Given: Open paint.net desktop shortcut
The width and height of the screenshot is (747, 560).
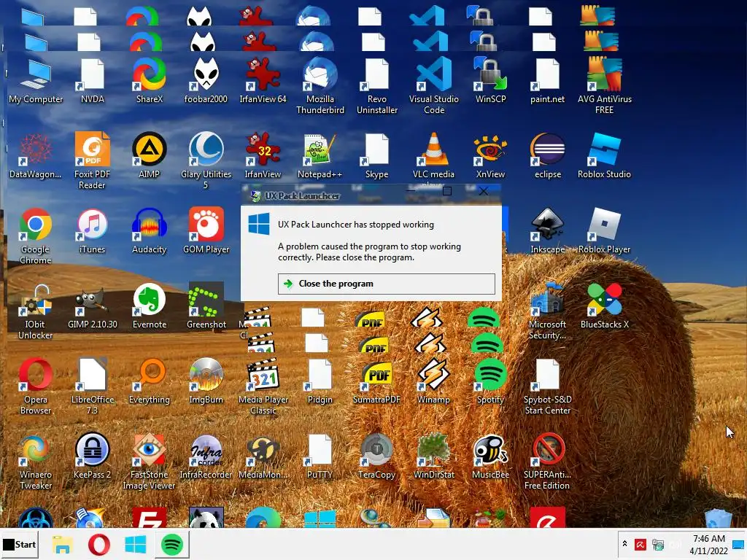Looking at the screenshot, I should (547, 82).
